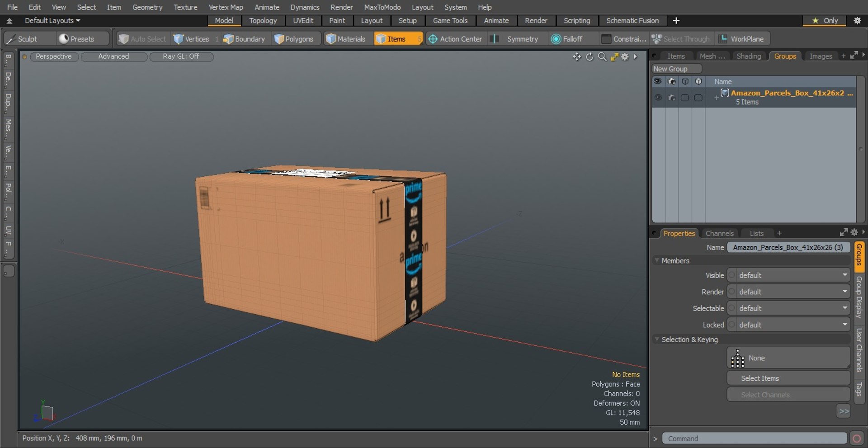The image size is (868, 448).
Task: Click the Advanced shading style button
Action: click(x=113, y=57)
